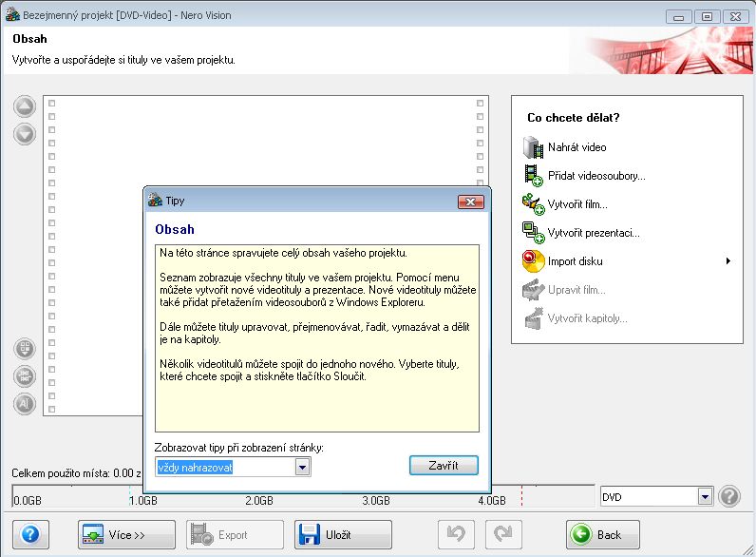Click the disc space usage bar
Viewport: 756px width, 557px height.
[303, 496]
